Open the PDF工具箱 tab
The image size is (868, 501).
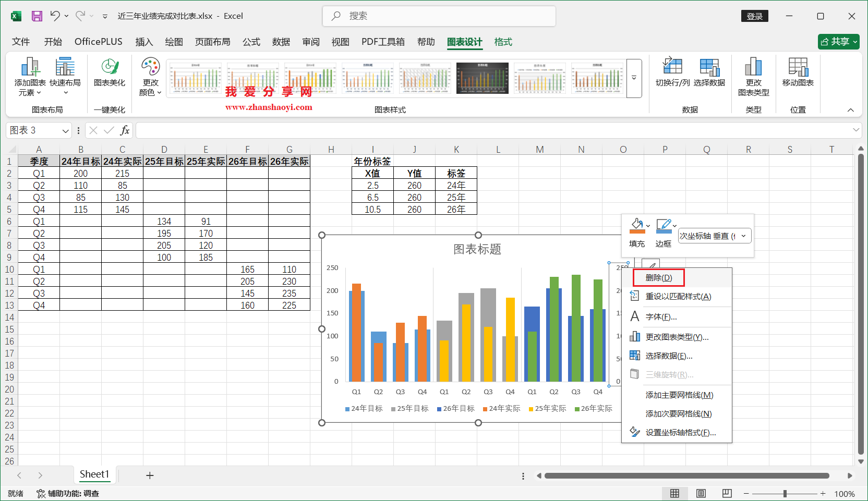(x=383, y=42)
